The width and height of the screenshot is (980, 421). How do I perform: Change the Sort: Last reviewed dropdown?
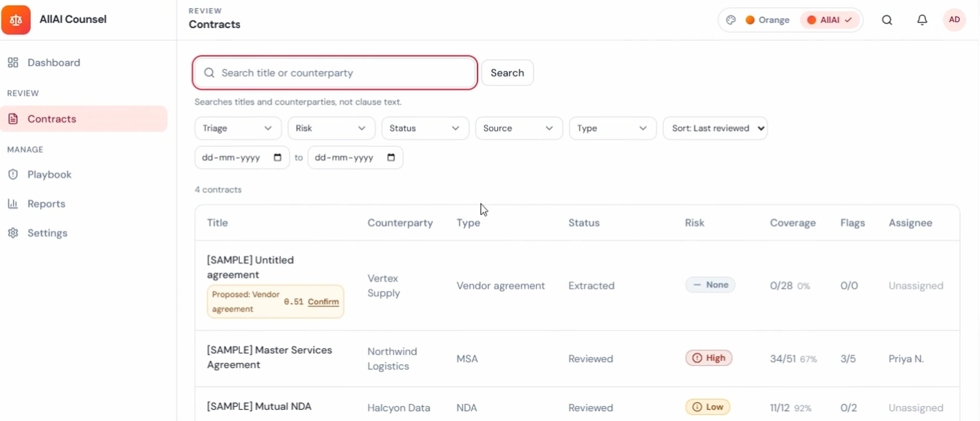pos(715,128)
